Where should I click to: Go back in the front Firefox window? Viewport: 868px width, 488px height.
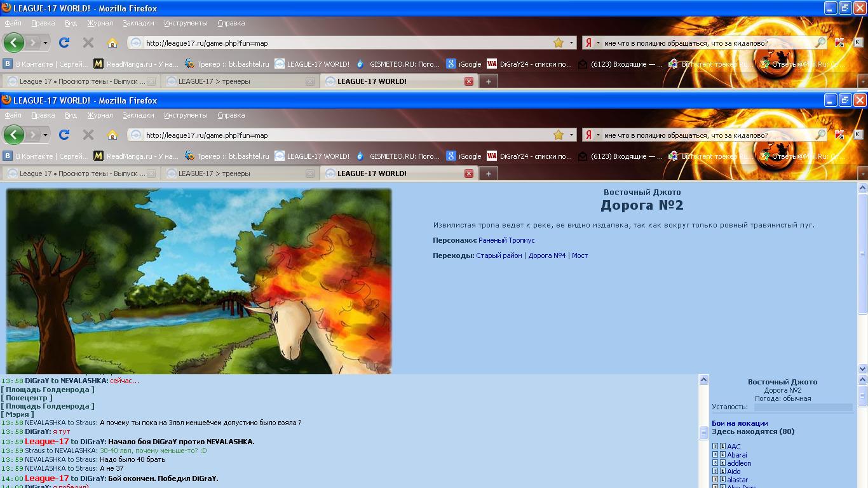coord(14,135)
